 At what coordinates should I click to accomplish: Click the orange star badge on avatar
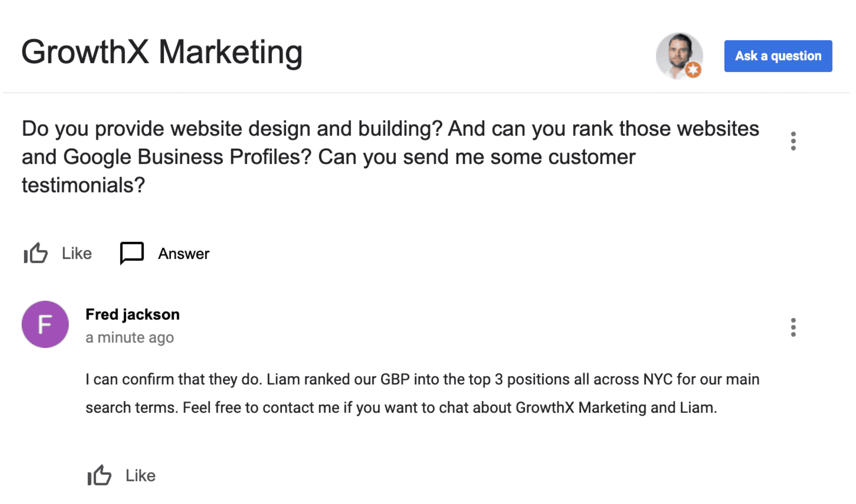693,70
